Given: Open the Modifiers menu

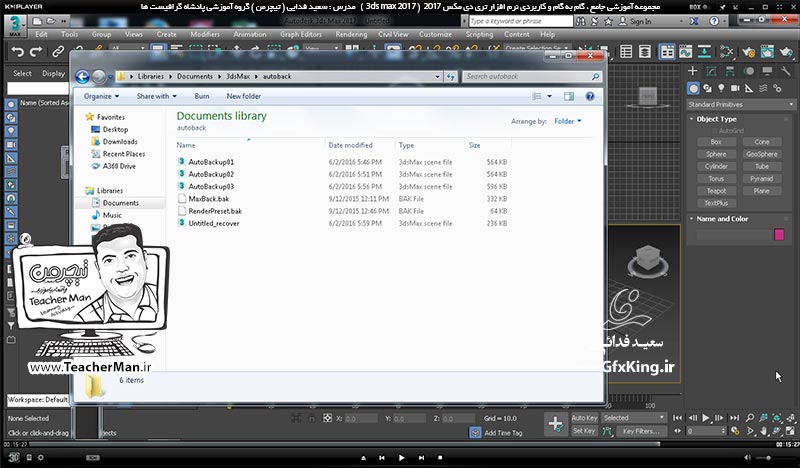Looking at the screenshot, I should (x=205, y=34).
